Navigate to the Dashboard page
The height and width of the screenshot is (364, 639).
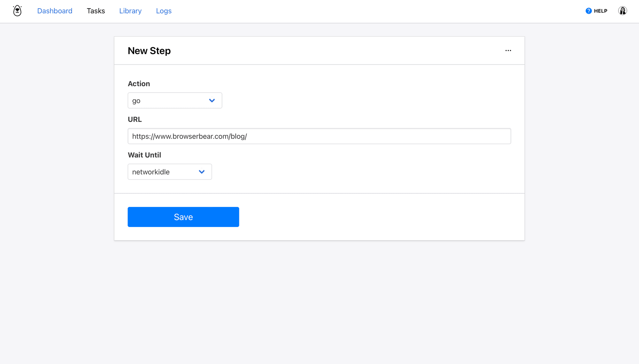pos(55,11)
